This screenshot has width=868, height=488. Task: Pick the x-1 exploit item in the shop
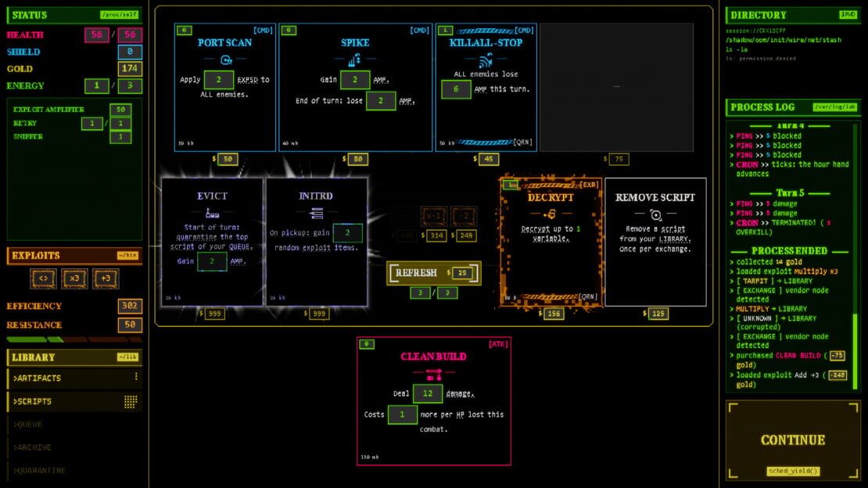[x=433, y=217]
